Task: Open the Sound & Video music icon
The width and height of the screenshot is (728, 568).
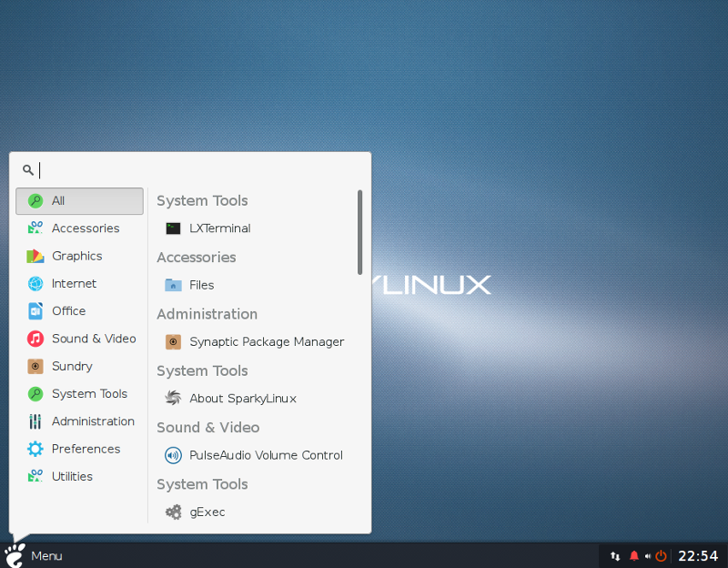Action: click(35, 339)
